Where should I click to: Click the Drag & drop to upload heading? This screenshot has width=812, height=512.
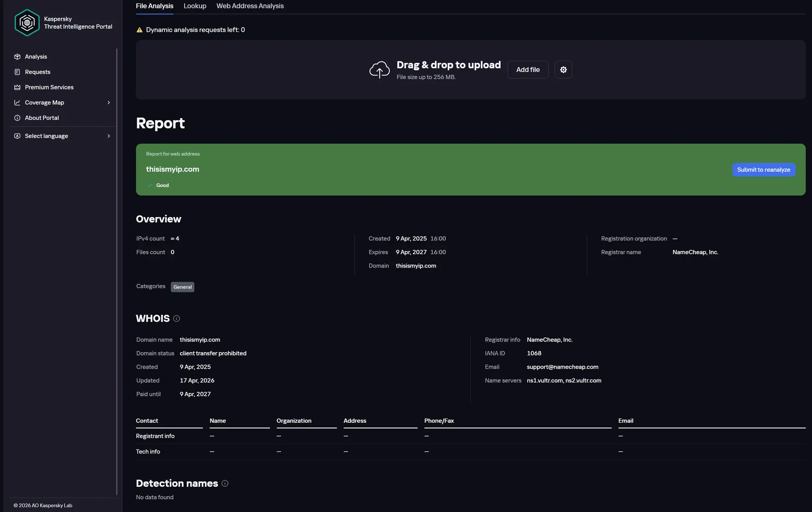tap(449, 65)
